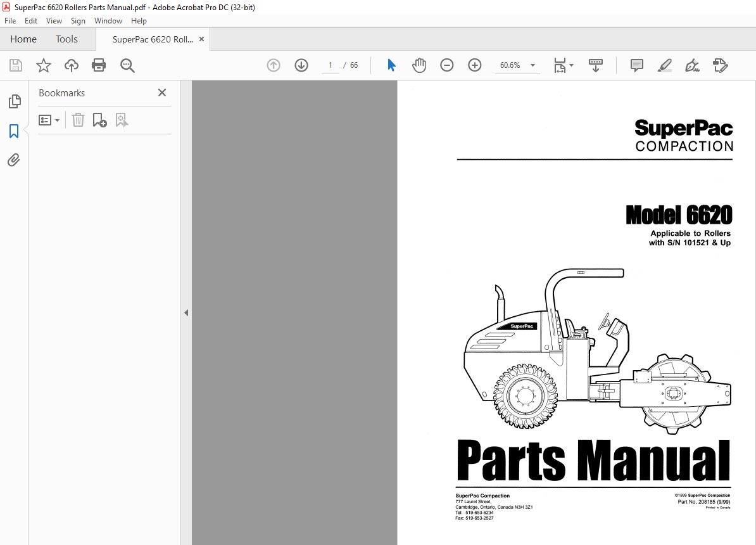Add document to starred with star icon
The image size is (756, 545).
(44, 65)
